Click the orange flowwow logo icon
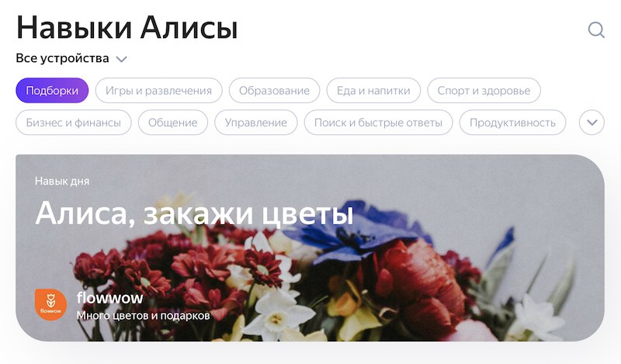Screen dimensions: 621x364 pyautogui.click(x=50, y=304)
